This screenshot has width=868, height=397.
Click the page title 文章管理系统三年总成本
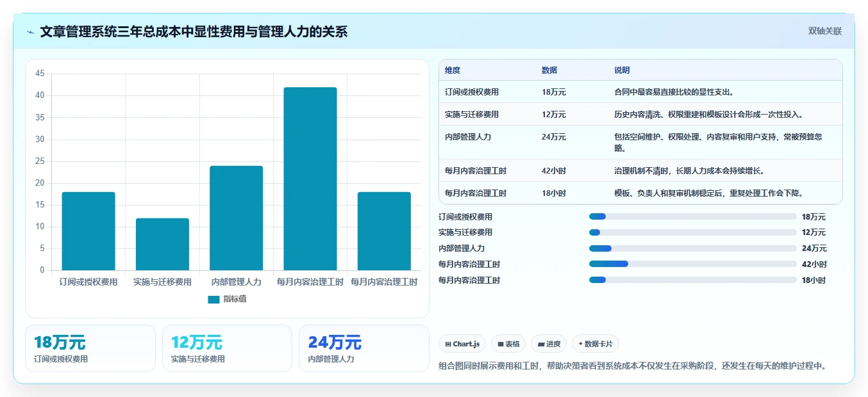point(194,31)
